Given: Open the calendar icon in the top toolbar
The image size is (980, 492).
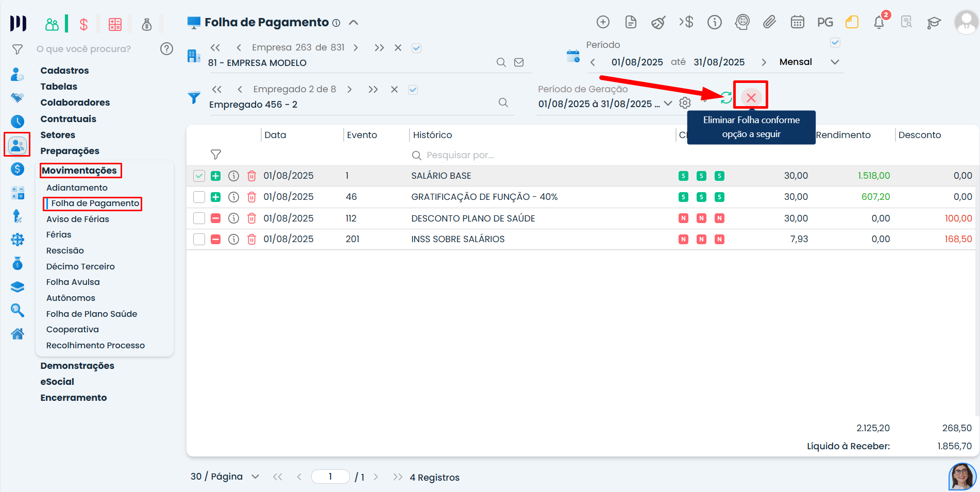Looking at the screenshot, I should coord(797,22).
